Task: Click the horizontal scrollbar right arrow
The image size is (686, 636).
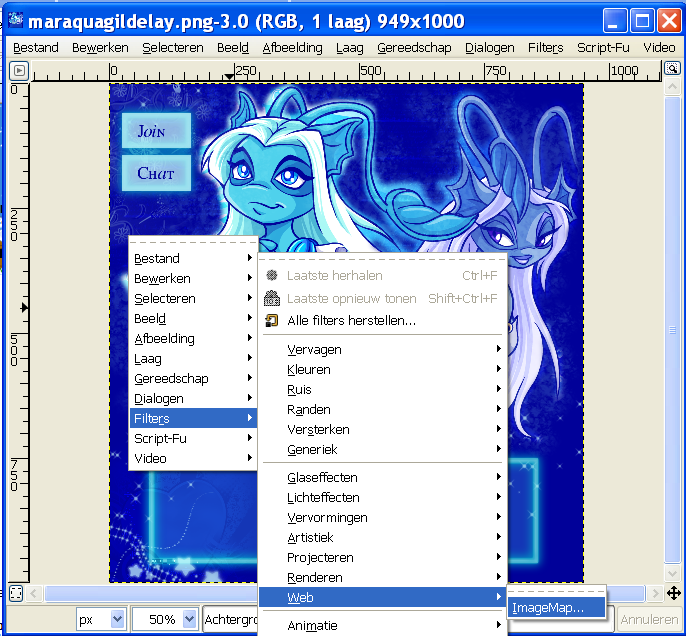Action: click(x=655, y=594)
